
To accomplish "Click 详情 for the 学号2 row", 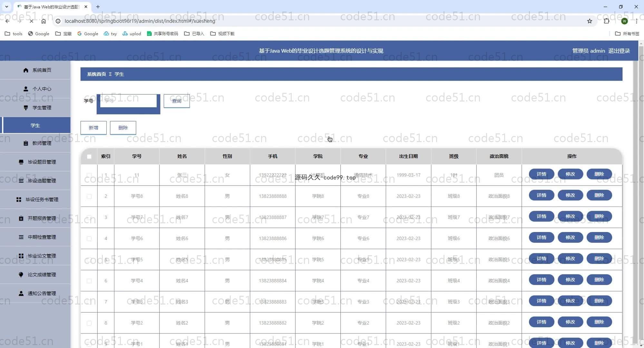I will click(542, 322).
